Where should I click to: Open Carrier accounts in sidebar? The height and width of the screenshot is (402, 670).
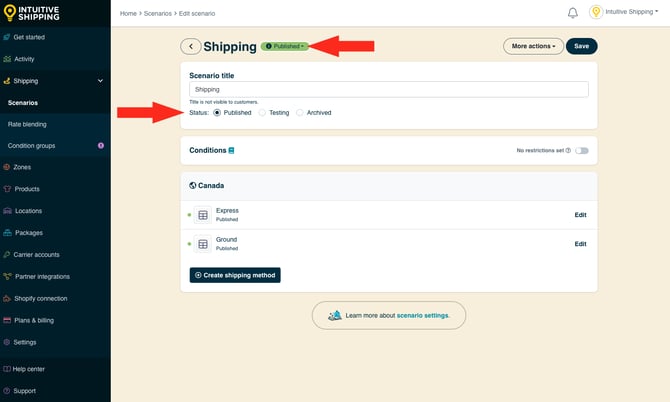click(36, 254)
